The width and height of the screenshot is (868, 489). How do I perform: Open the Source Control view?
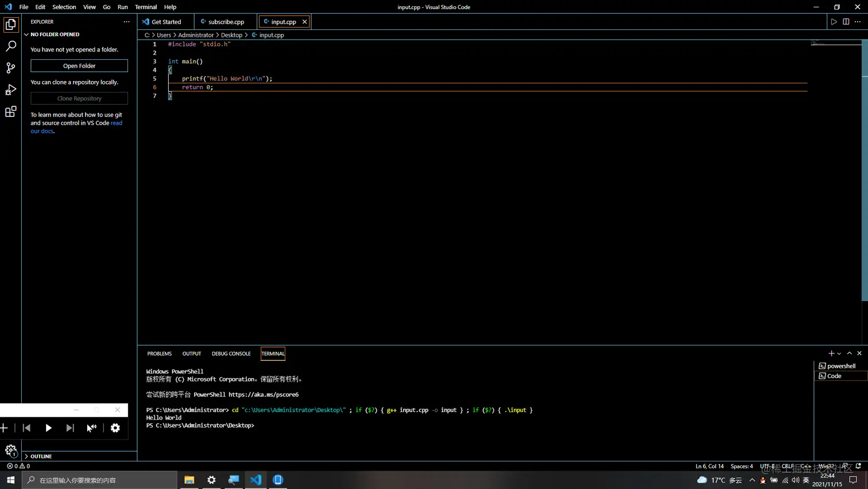tap(10, 68)
